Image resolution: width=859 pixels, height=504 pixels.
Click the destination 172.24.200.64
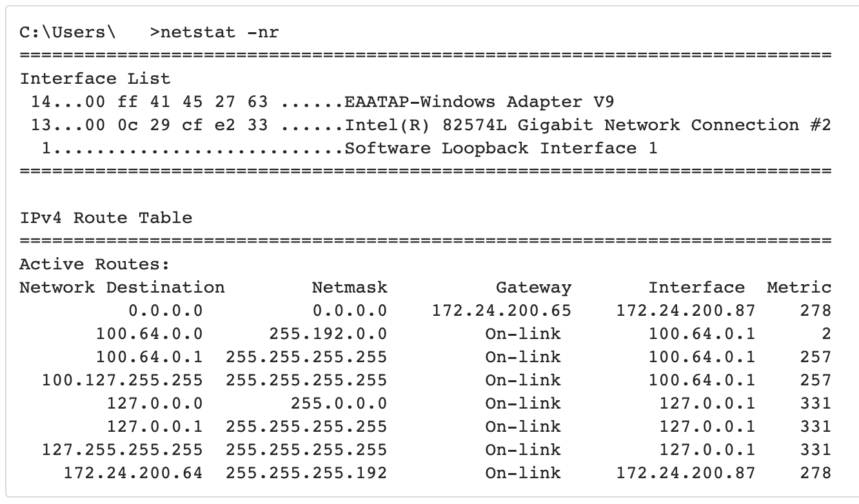pos(133,473)
